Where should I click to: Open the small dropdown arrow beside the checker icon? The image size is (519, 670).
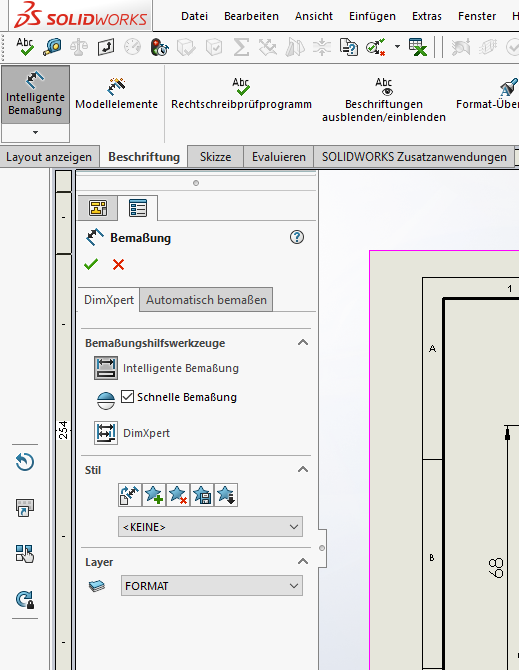click(397, 47)
